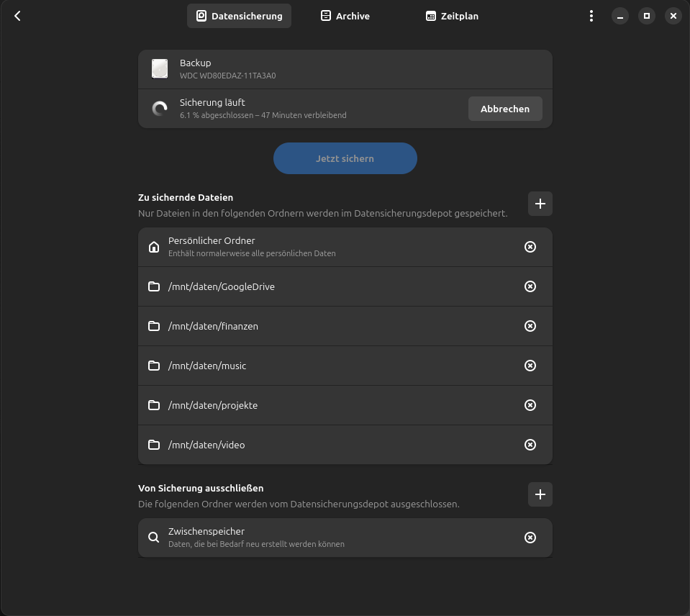Viewport: 690px width, 616px height.
Task: Click the folder icon for /mnt/daten/music
Action: [x=153, y=366]
